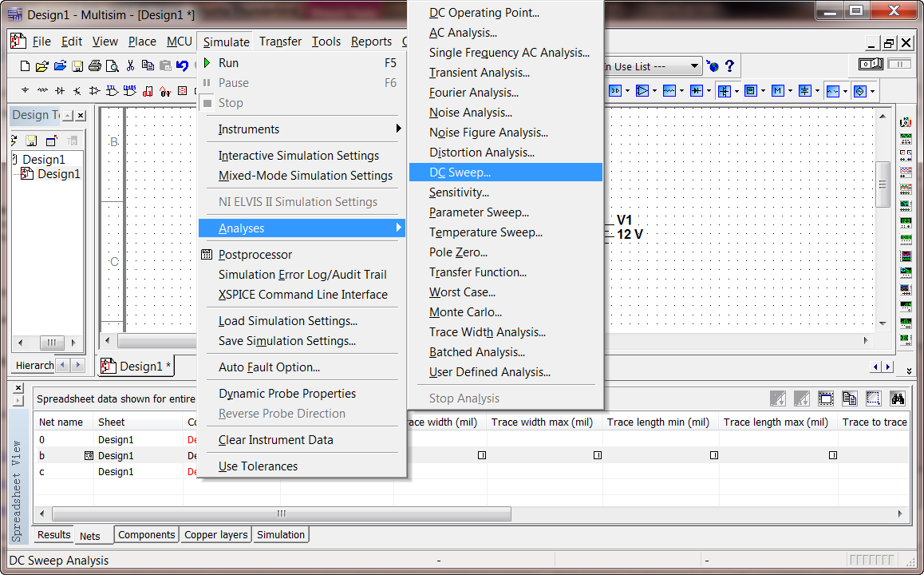Place a transistor component icon
Viewport: 924px width, 575px height.
(x=77, y=91)
